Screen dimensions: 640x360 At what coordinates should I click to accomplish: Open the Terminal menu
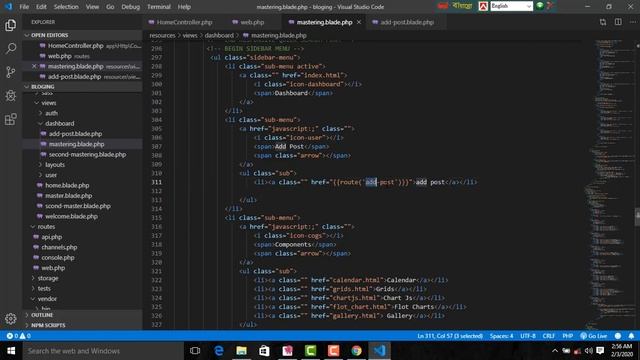pyautogui.click(x=159, y=7)
